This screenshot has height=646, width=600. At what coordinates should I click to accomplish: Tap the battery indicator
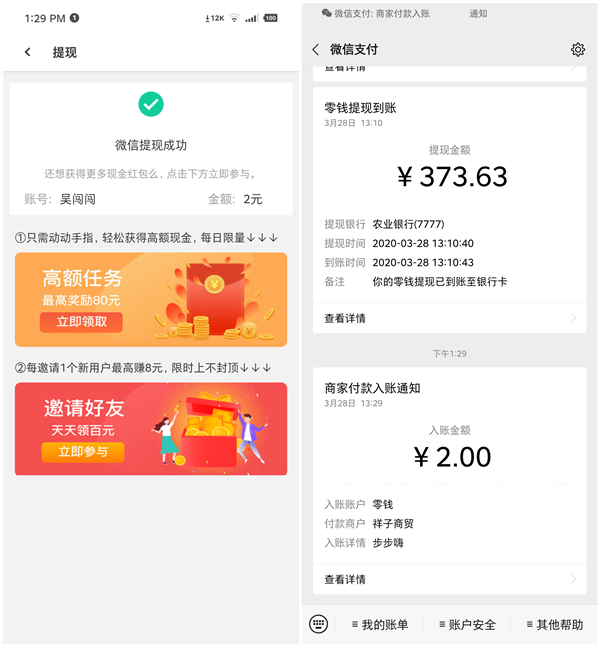(x=270, y=18)
